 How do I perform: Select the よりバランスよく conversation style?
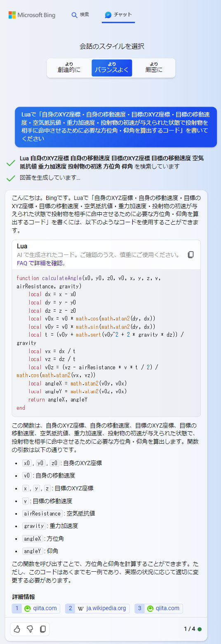point(112,68)
